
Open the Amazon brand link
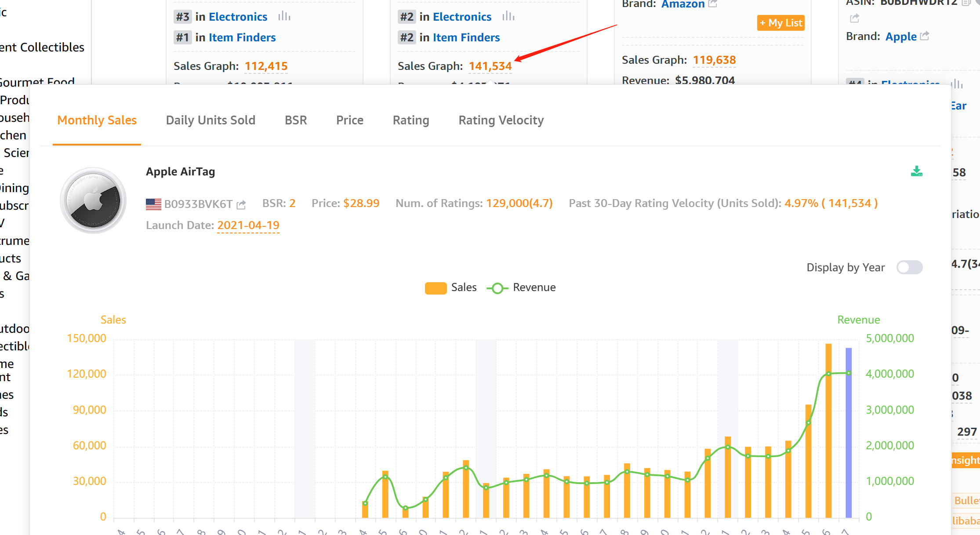[x=683, y=4]
